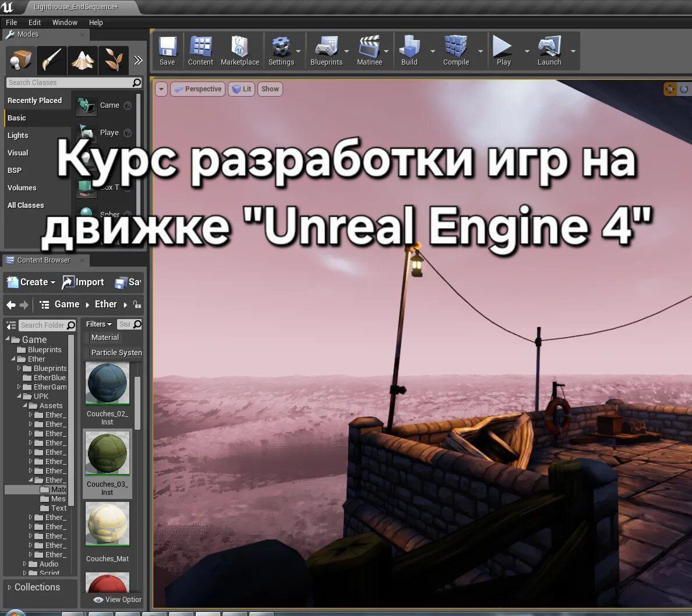Click the asset search magnifier icon
Viewport: 692px width, 616px height.
(x=137, y=324)
